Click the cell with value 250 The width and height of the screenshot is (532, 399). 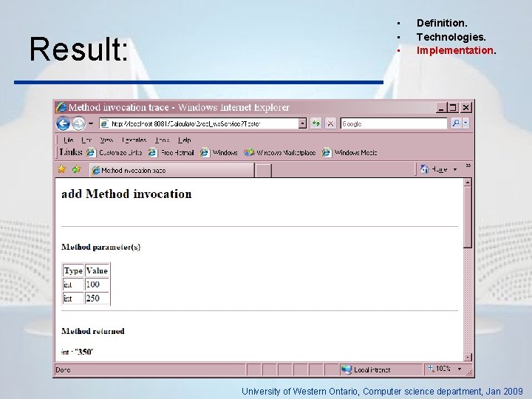(97, 299)
